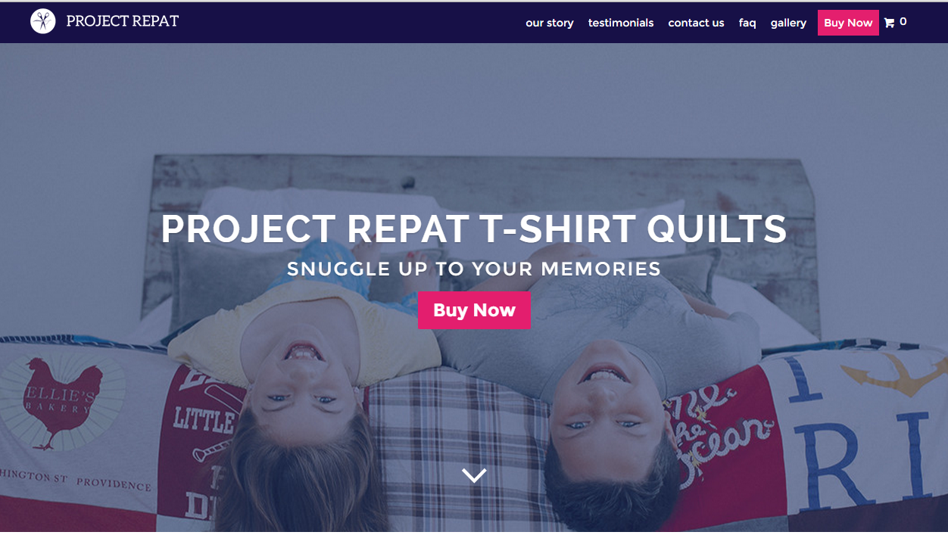Open the 'contact us' link
948x560 pixels.
point(696,23)
